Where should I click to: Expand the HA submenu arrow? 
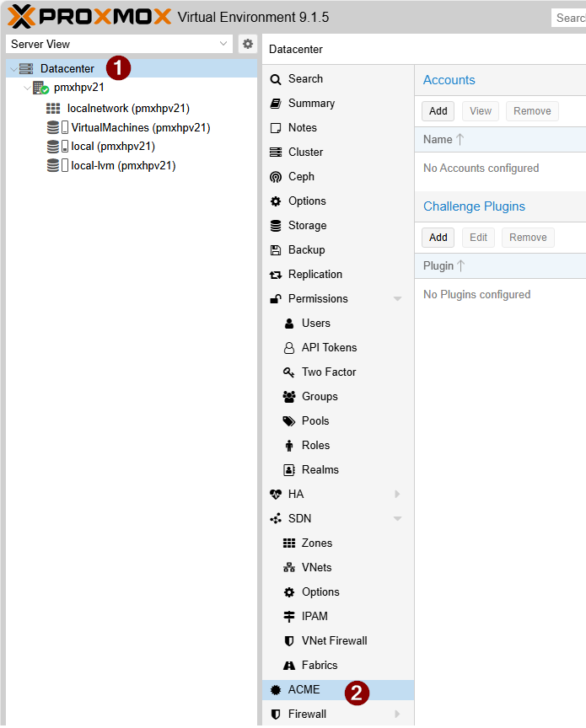pos(397,495)
